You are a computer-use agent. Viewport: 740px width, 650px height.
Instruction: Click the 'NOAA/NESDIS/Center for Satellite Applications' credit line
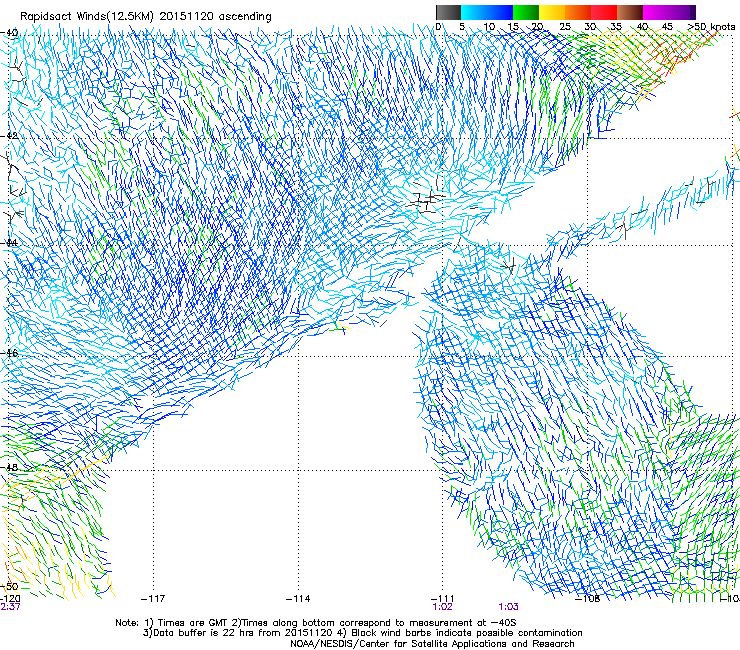coord(432,644)
